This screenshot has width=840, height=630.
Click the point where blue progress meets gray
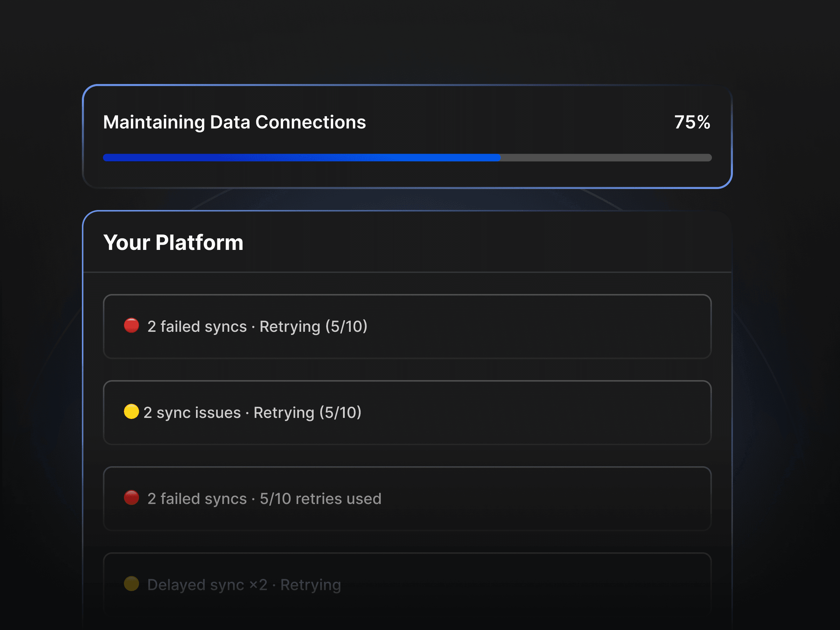click(500, 157)
